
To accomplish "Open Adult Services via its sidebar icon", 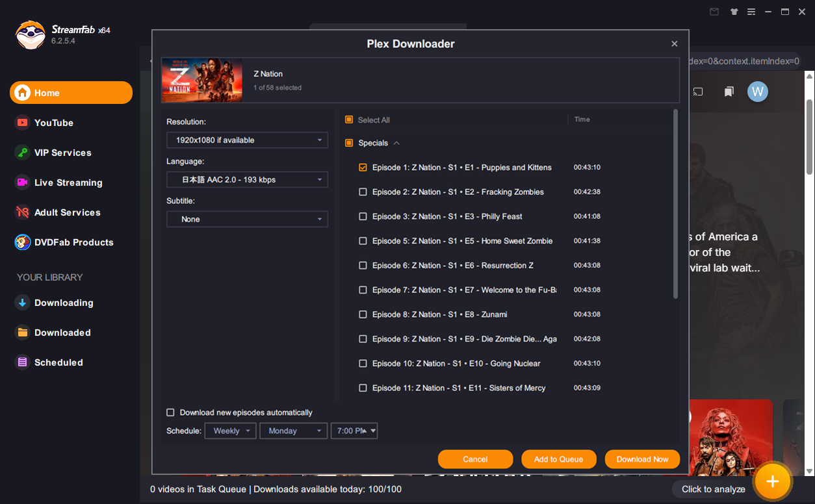I will 23,212.
